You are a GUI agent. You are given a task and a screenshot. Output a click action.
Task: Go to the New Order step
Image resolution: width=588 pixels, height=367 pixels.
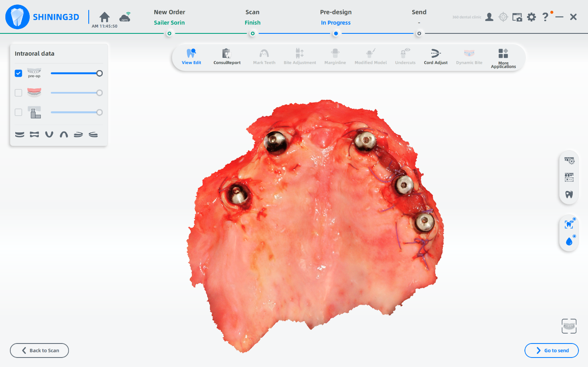[x=169, y=17]
